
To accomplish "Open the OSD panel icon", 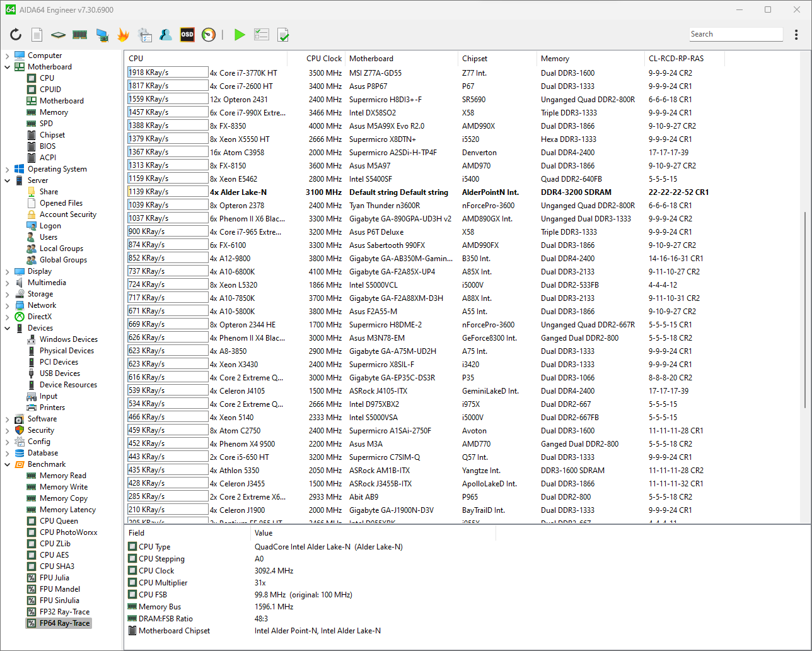I will [x=187, y=35].
